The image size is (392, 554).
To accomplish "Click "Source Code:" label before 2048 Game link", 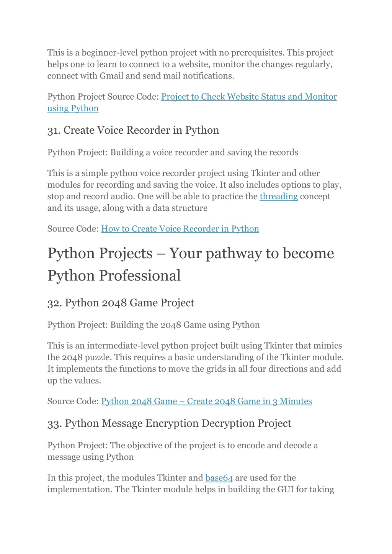I will [x=73, y=401].
